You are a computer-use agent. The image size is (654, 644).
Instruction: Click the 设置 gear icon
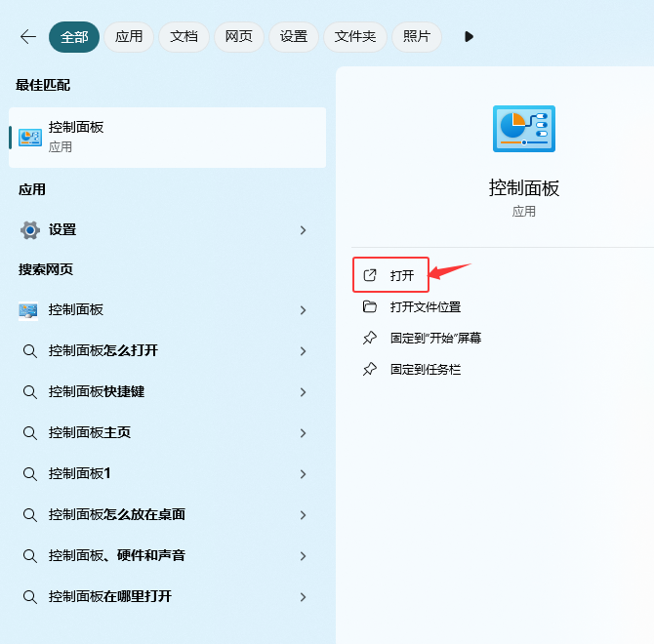[x=30, y=230]
